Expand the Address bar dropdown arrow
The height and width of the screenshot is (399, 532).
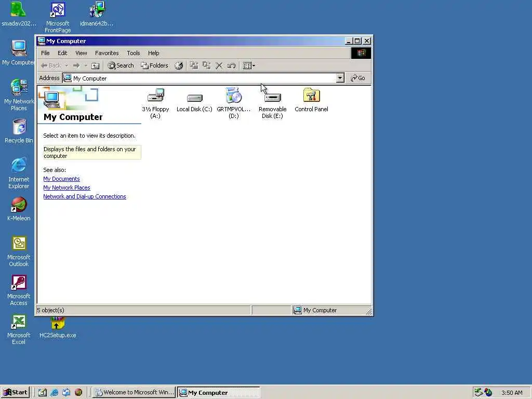(x=340, y=78)
